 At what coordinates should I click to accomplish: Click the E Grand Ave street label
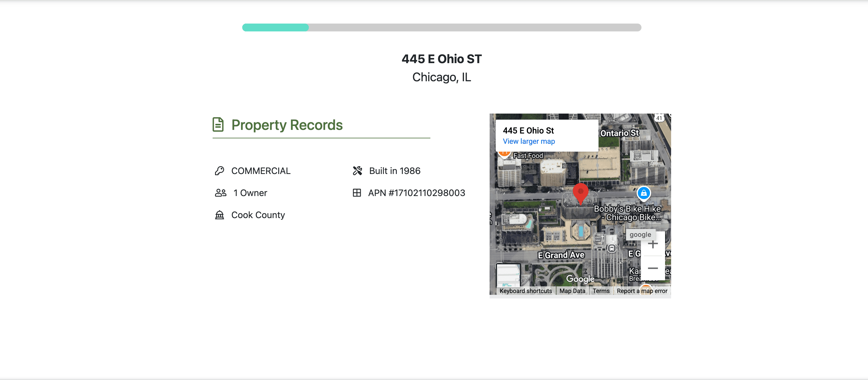click(x=561, y=255)
